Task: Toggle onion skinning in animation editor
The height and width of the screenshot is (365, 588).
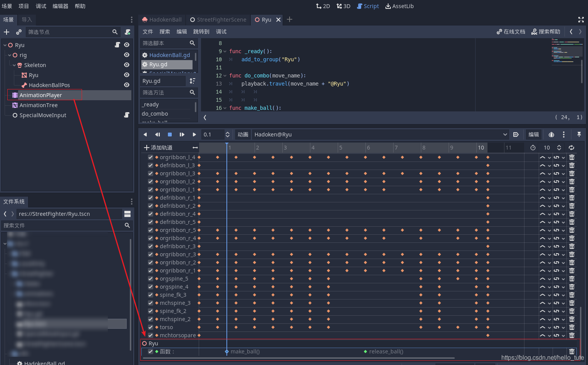Action: (551, 135)
